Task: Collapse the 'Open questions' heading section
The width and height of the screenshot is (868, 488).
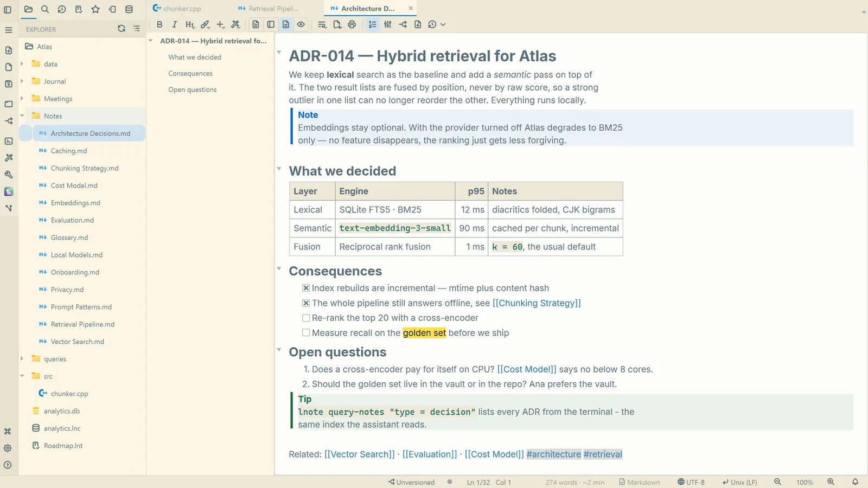Action: [x=279, y=350]
